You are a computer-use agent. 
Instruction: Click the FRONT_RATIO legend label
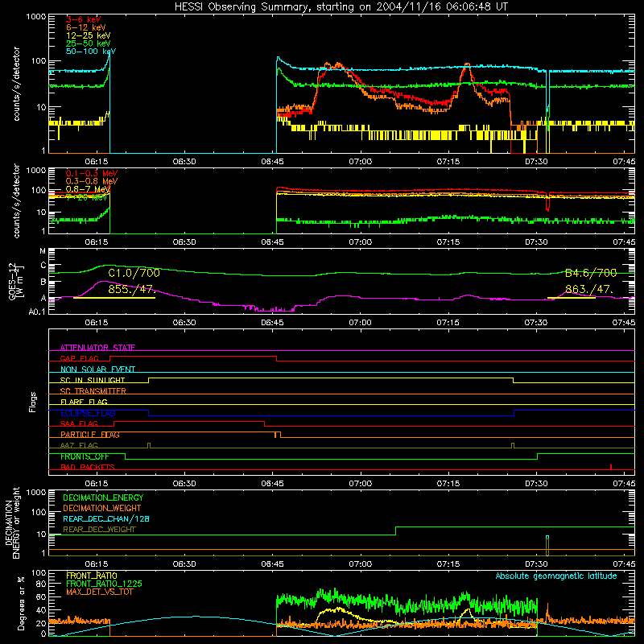92,576
